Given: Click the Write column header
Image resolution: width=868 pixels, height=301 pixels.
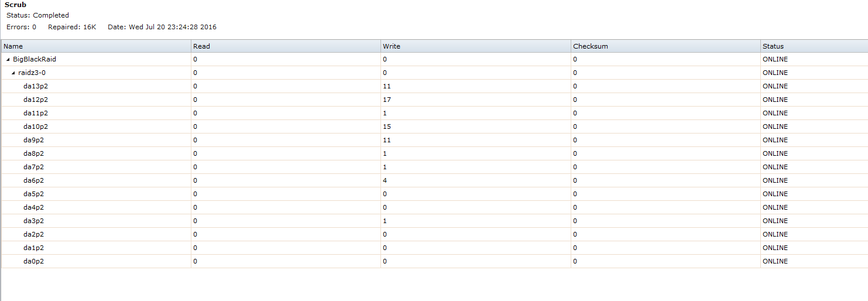Looking at the screenshot, I should 475,46.
